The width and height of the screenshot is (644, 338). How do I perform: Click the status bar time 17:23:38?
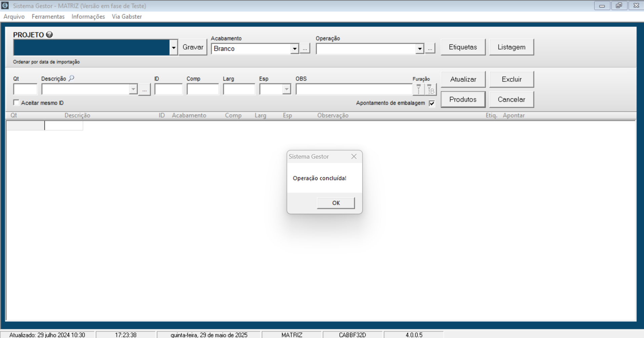coord(126,335)
